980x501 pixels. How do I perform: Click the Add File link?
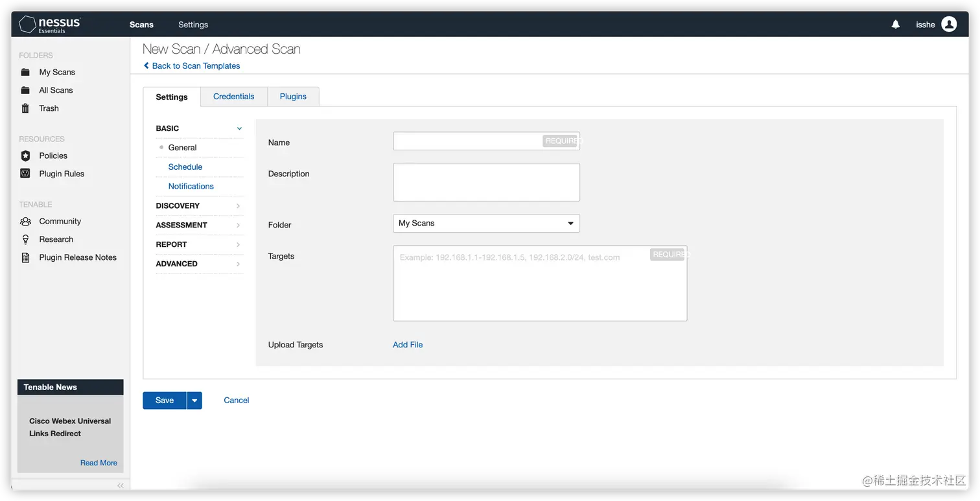pyautogui.click(x=408, y=345)
